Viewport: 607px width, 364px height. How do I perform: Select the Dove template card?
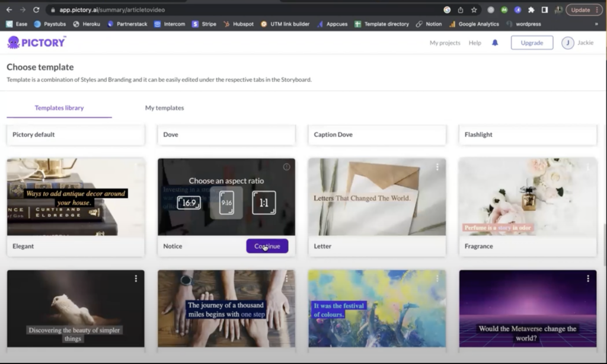click(226, 135)
